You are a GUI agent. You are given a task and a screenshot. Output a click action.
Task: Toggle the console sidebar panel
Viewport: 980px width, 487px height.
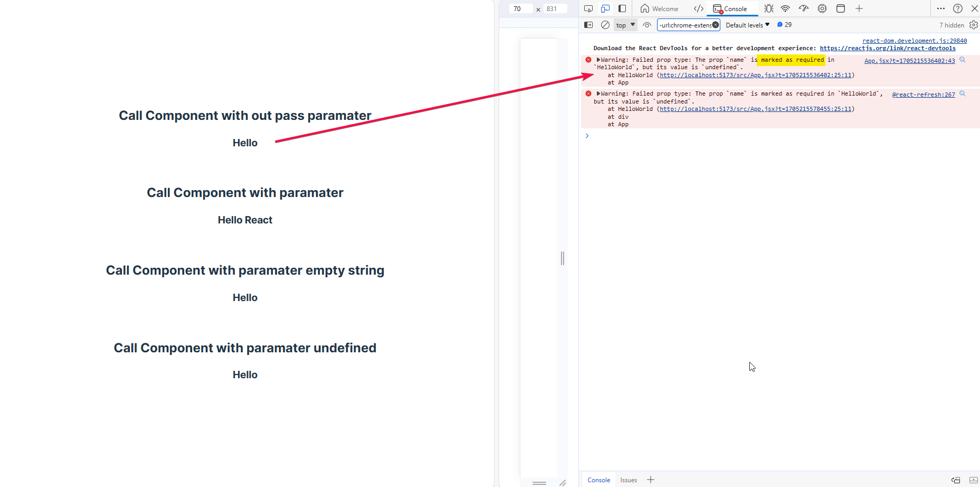(588, 24)
